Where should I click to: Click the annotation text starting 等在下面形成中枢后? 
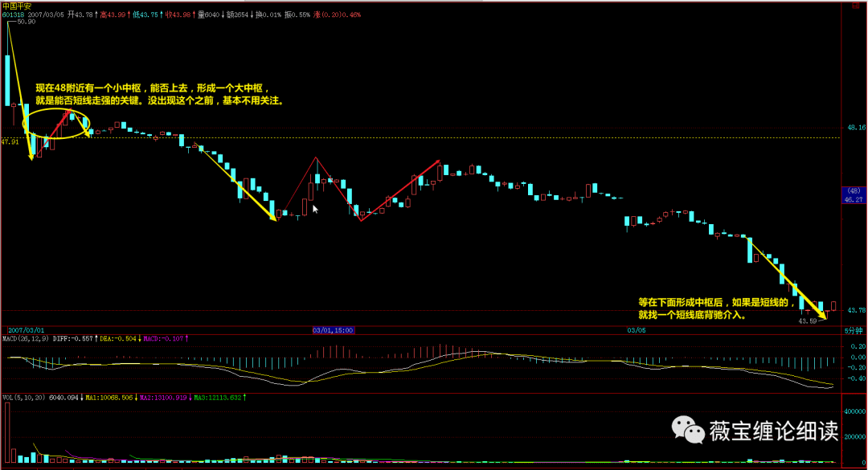717,309
